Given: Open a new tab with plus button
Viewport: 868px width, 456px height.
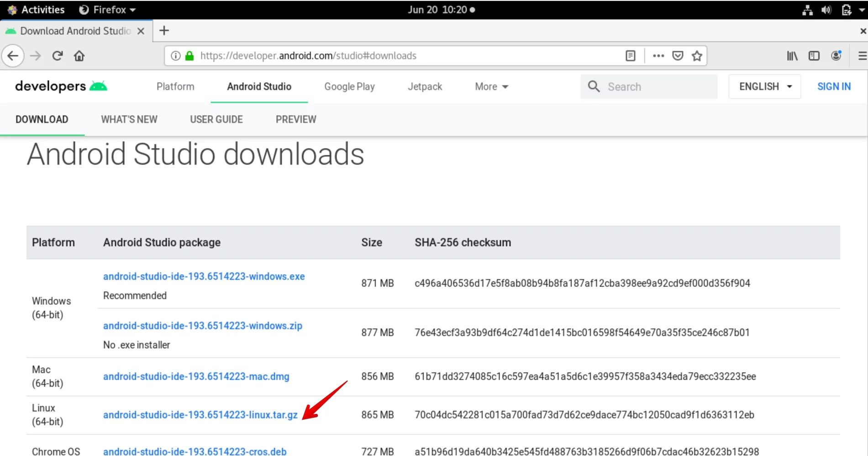Looking at the screenshot, I should point(164,31).
